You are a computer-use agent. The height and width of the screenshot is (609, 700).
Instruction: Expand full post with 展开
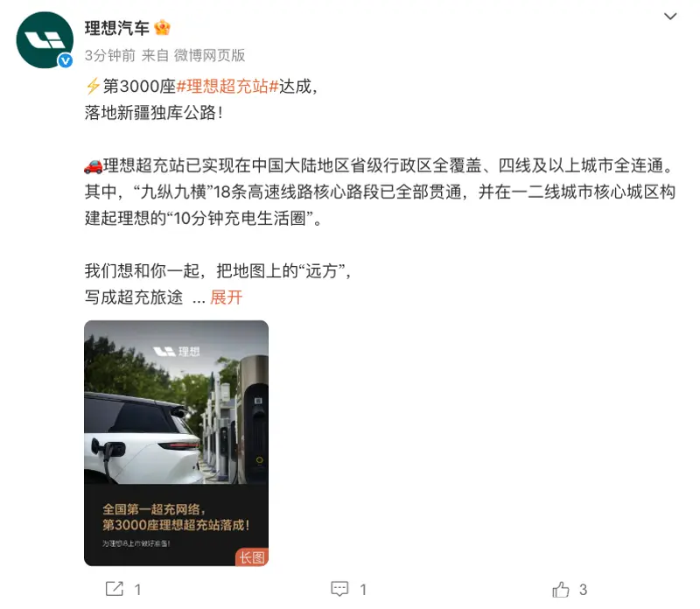point(227,297)
